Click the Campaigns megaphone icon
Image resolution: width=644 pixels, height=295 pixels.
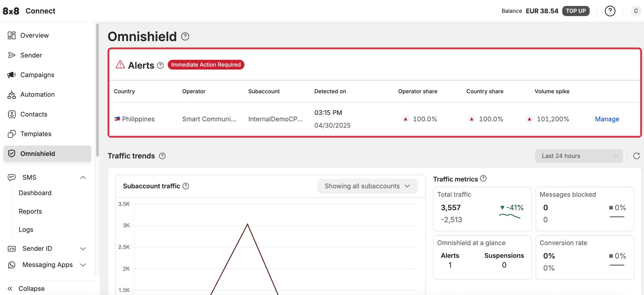click(12, 75)
